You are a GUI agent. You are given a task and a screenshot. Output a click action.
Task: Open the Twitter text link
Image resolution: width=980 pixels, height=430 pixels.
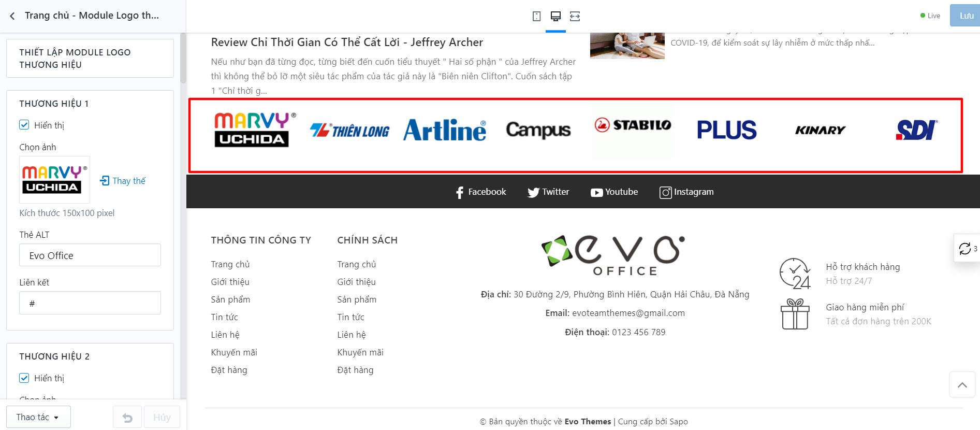click(555, 192)
